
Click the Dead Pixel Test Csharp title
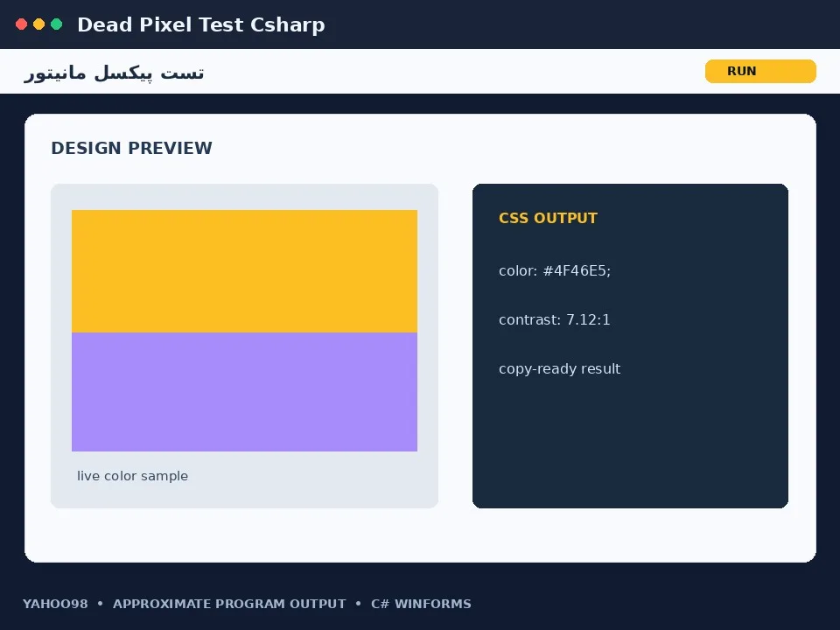(x=201, y=24)
